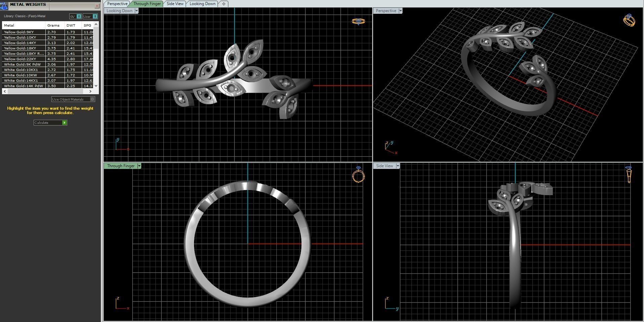Open the Side View viewport dropdown
644x322 pixels.
coord(398,166)
